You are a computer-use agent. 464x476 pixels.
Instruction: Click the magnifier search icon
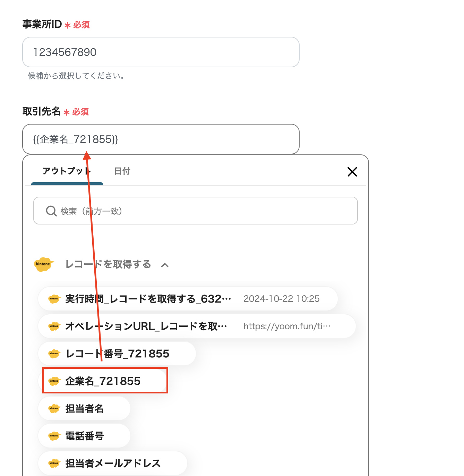pyautogui.click(x=51, y=211)
